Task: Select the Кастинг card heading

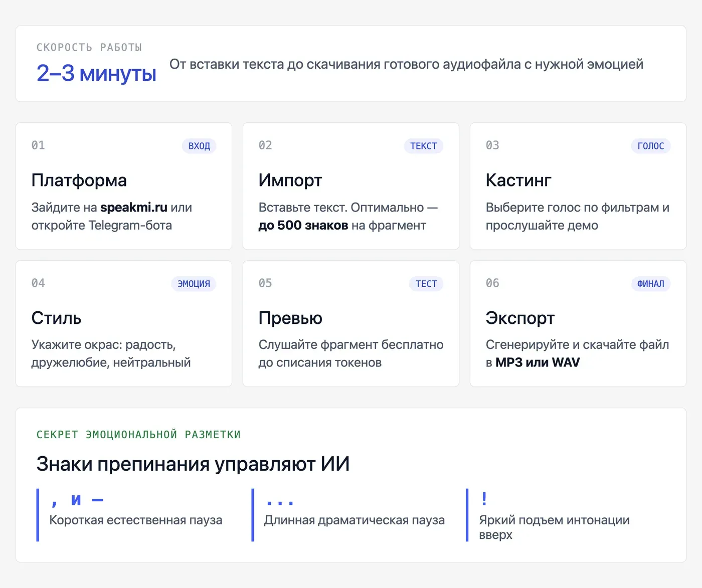Action: [518, 180]
